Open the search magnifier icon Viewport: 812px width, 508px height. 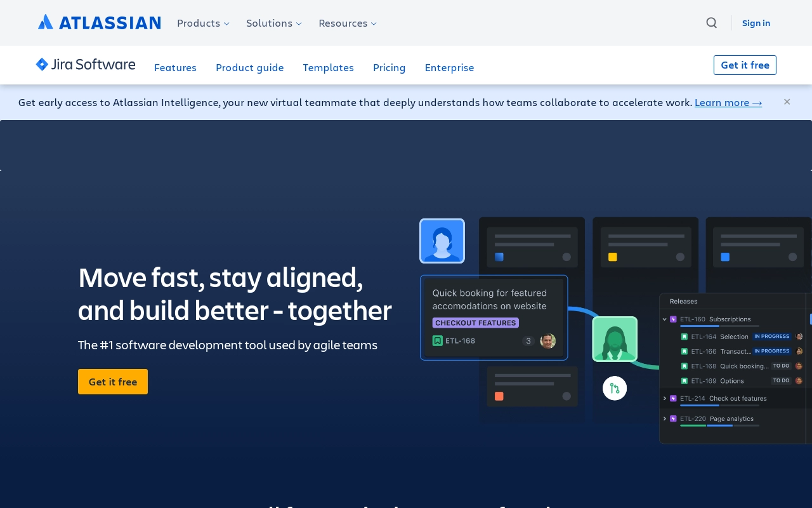click(x=712, y=23)
